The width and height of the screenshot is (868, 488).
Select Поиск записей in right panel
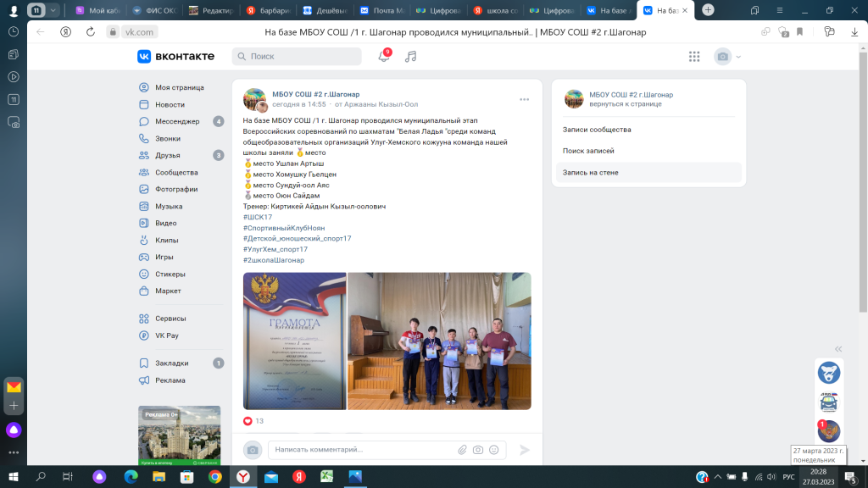[x=588, y=151]
